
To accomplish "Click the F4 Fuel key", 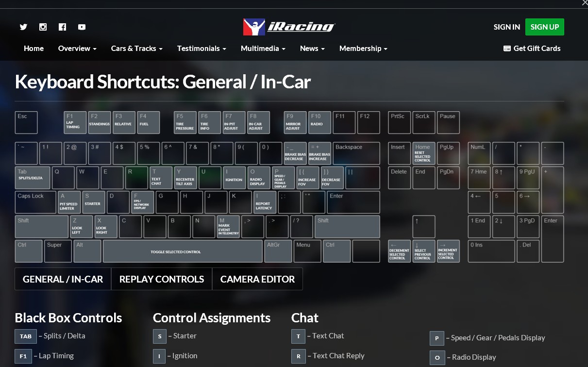I will (x=149, y=123).
